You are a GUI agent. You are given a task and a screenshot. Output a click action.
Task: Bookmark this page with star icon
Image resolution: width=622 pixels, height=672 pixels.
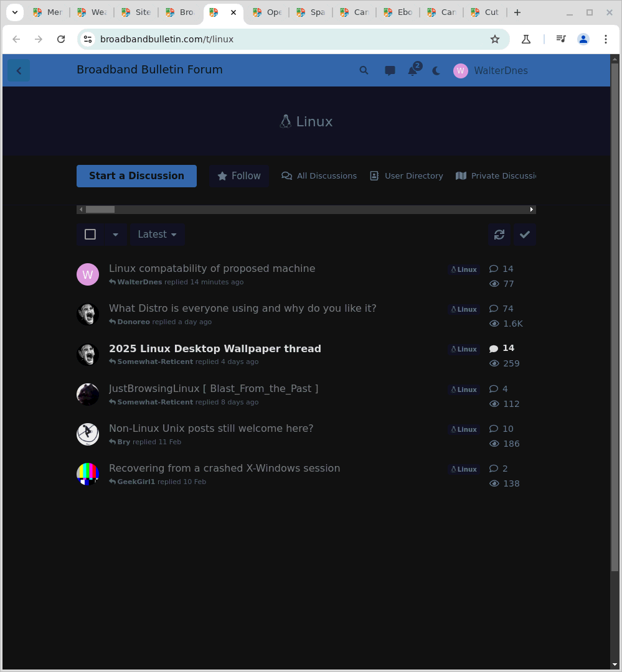point(495,39)
